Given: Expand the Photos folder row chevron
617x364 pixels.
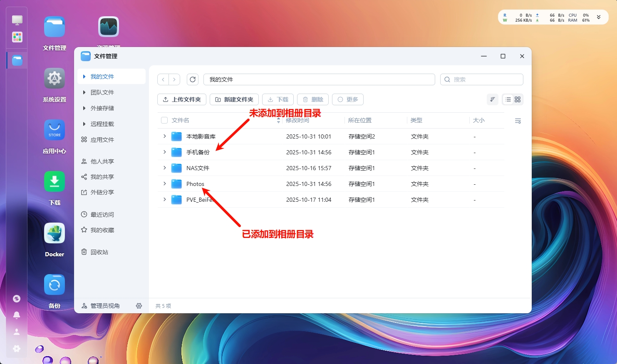Looking at the screenshot, I should [x=165, y=183].
